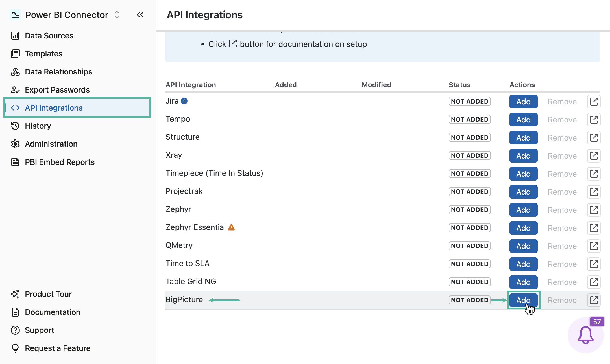This screenshot has width=610, height=364.
Task: Expand the Power BI Connector app switcher
Action: [117, 15]
